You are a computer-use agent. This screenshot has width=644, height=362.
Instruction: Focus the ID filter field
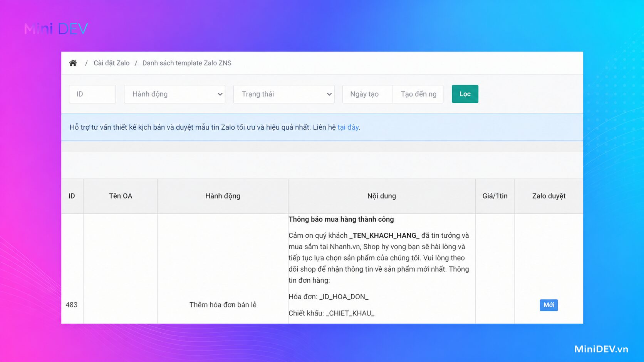tap(92, 94)
